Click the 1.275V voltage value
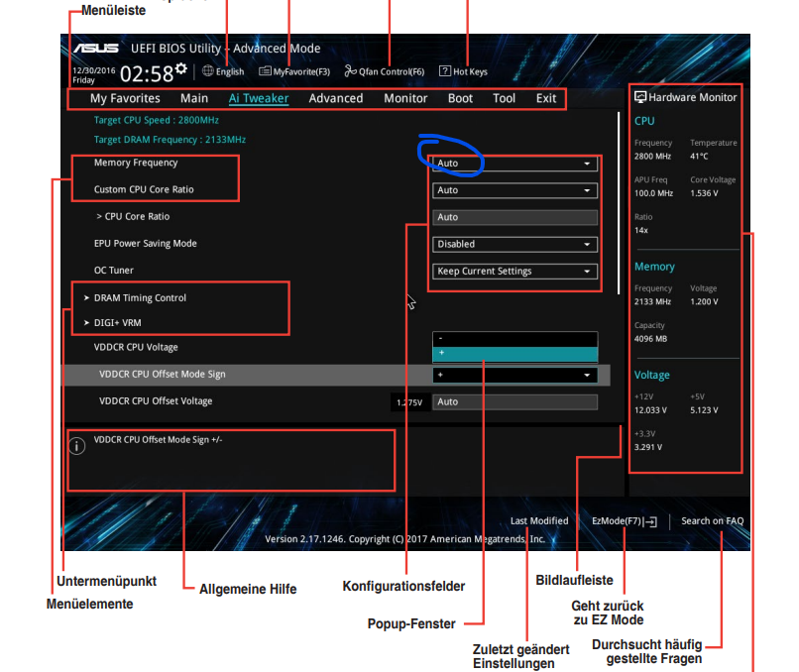Viewport: 799px width, 672px height. pyautogui.click(x=409, y=402)
